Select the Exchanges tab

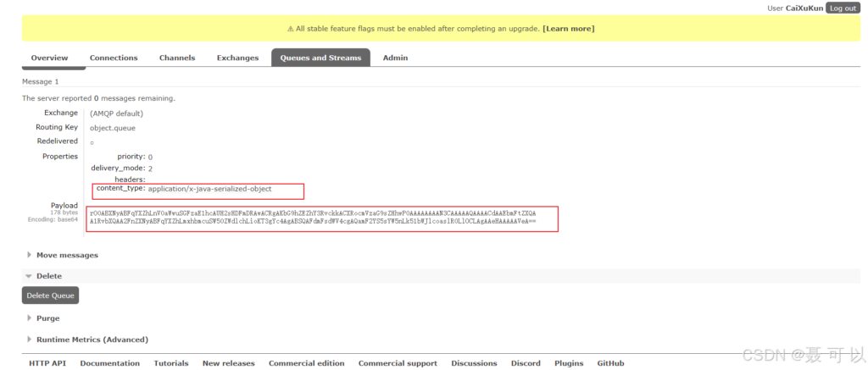point(237,58)
